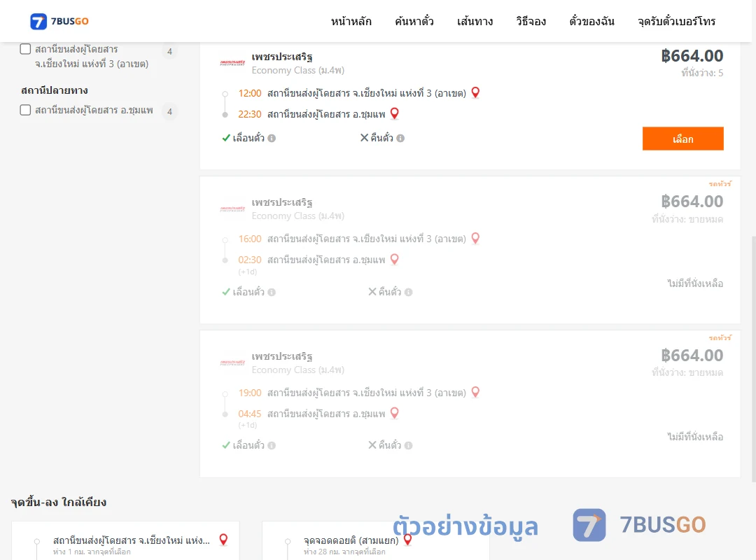
Task: Open จุดจอดดอยติ (สามแยก) nearby stop card
Action: pyautogui.click(x=376, y=540)
